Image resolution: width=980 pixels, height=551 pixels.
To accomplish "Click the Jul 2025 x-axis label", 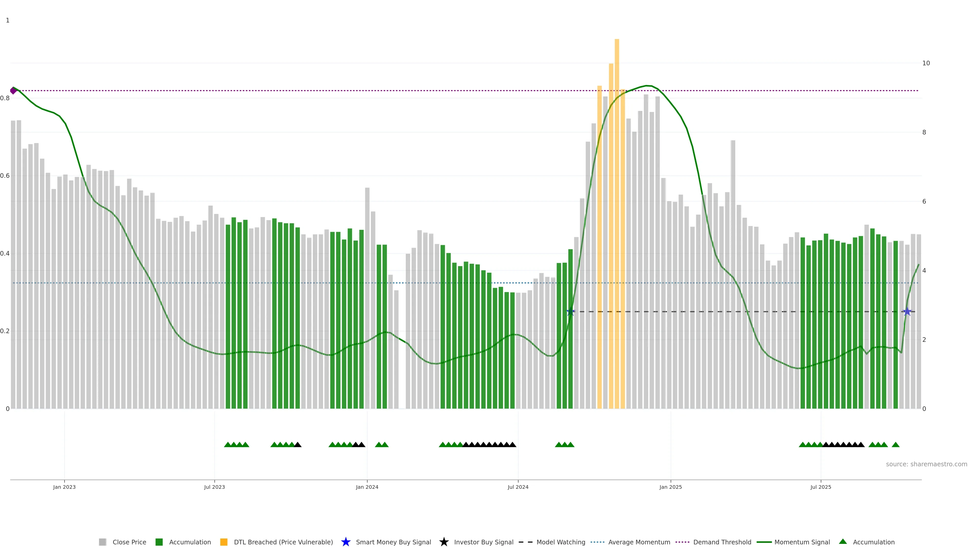I will [820, 487].
